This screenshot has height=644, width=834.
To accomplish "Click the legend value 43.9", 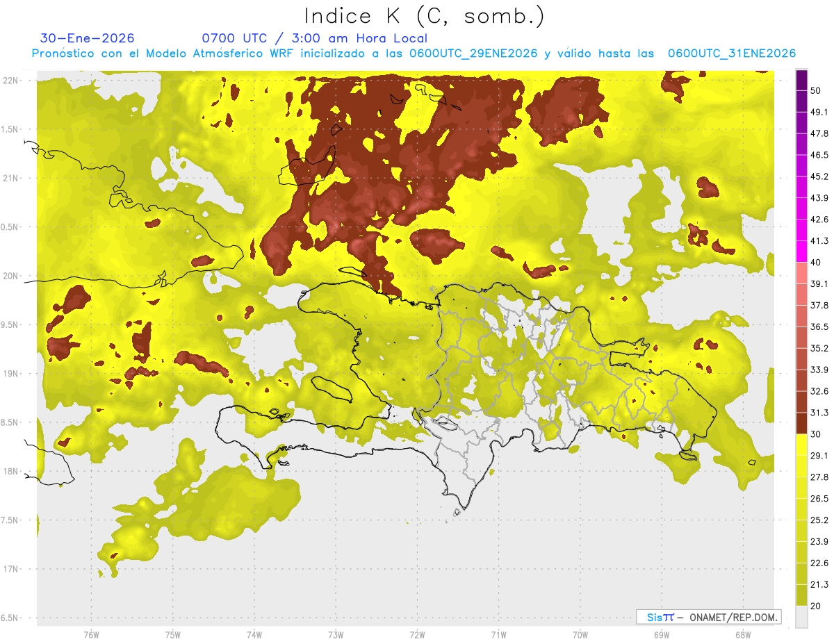I will [819, 199].
